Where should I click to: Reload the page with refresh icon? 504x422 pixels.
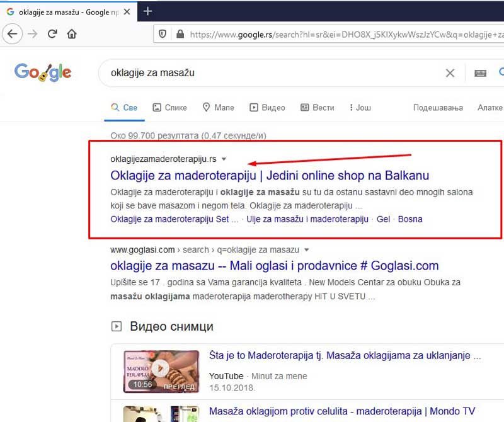52,34
